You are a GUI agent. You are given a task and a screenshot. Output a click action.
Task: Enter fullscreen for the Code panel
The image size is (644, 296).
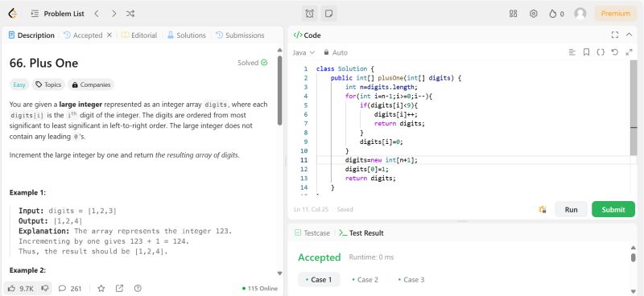[x=615, y=35]
